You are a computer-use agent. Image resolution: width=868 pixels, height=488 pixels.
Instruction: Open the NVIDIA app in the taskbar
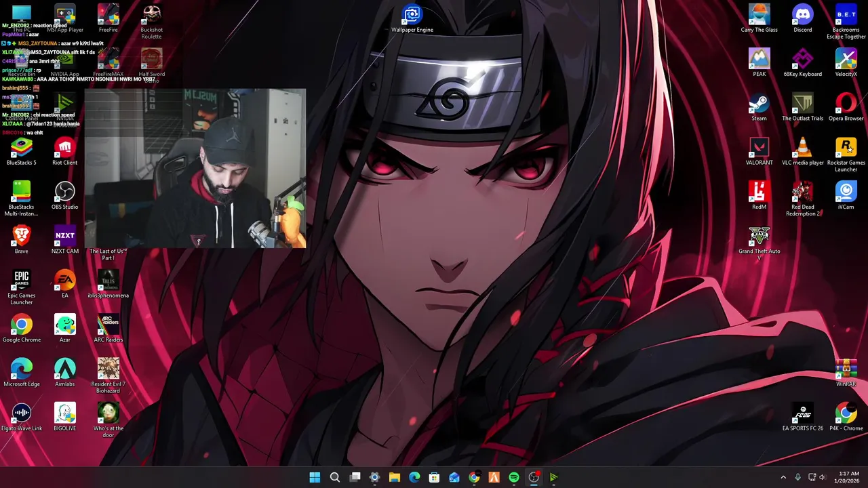pyautogui.click(x=553, y=477)
